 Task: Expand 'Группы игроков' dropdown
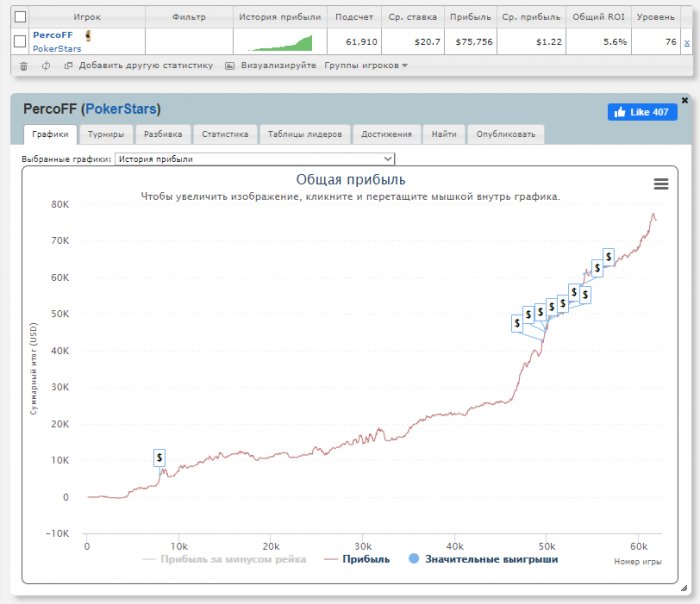[366, 66]
